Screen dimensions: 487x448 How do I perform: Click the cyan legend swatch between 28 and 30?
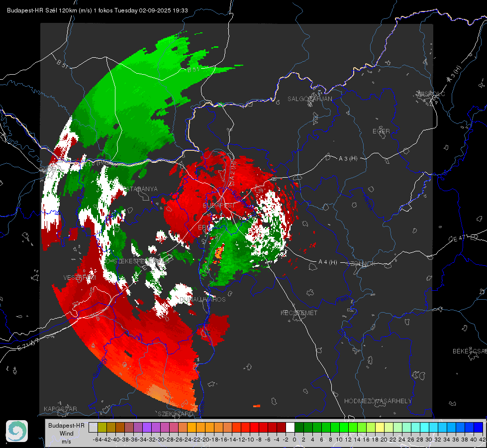425,428
